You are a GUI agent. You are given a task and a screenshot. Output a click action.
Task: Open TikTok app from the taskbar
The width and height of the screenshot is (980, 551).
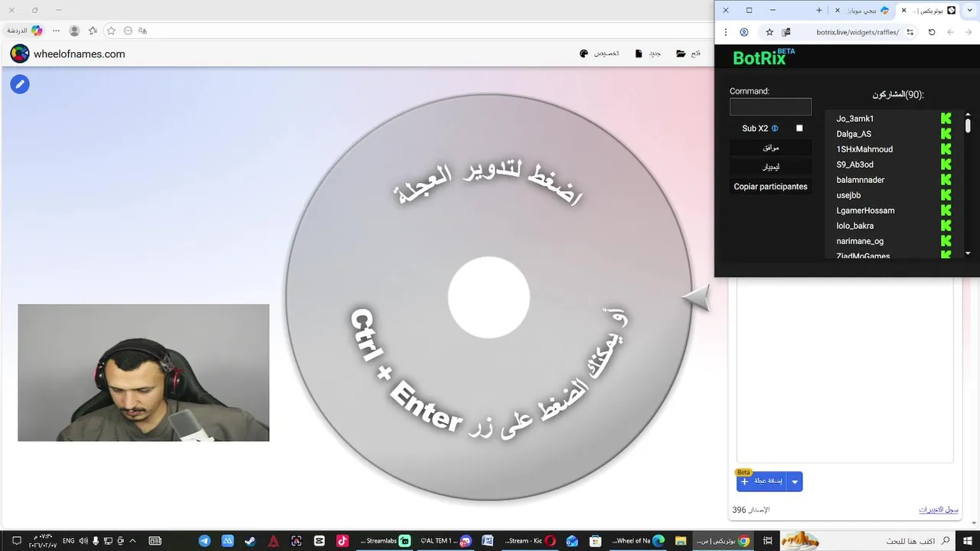(342, 540)
